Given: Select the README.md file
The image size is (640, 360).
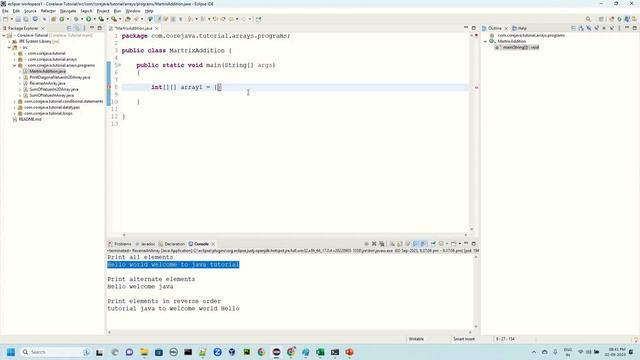Looking at the screenshot, I should (x=30, y=119).
